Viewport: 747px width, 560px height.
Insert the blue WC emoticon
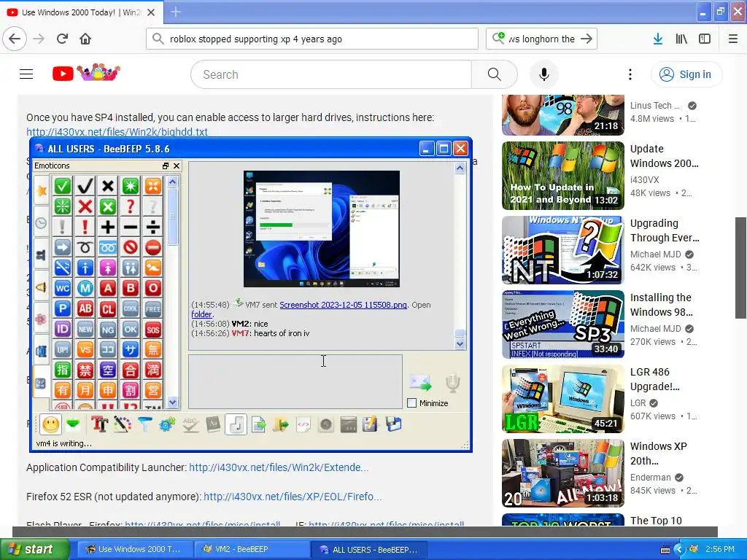click(x=63, y=288)
